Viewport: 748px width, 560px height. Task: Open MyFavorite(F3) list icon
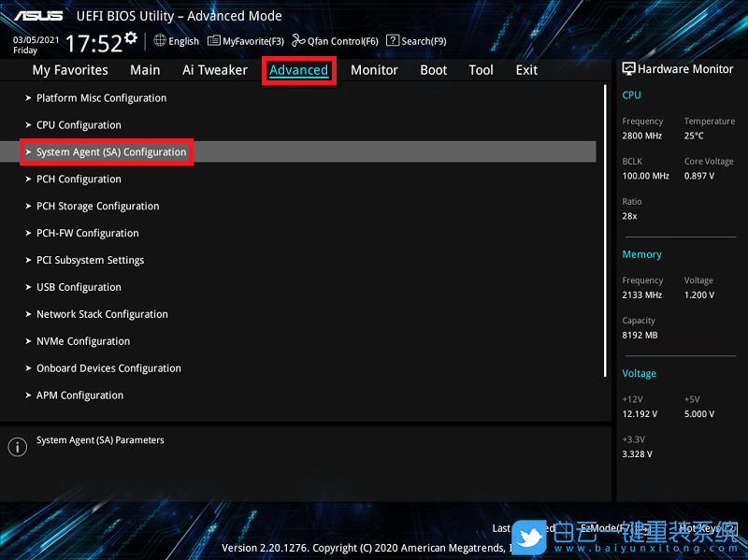tap(214, 40)
